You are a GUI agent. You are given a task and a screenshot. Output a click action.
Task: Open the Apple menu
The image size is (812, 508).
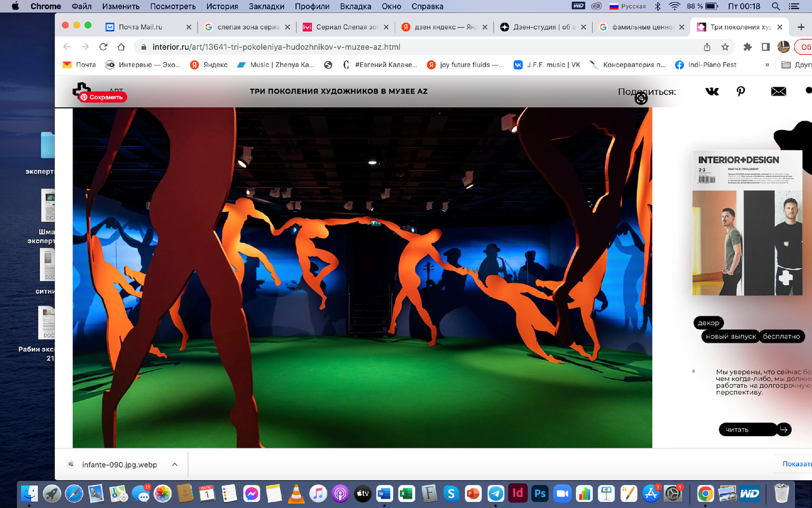click(x=16, y=6)
